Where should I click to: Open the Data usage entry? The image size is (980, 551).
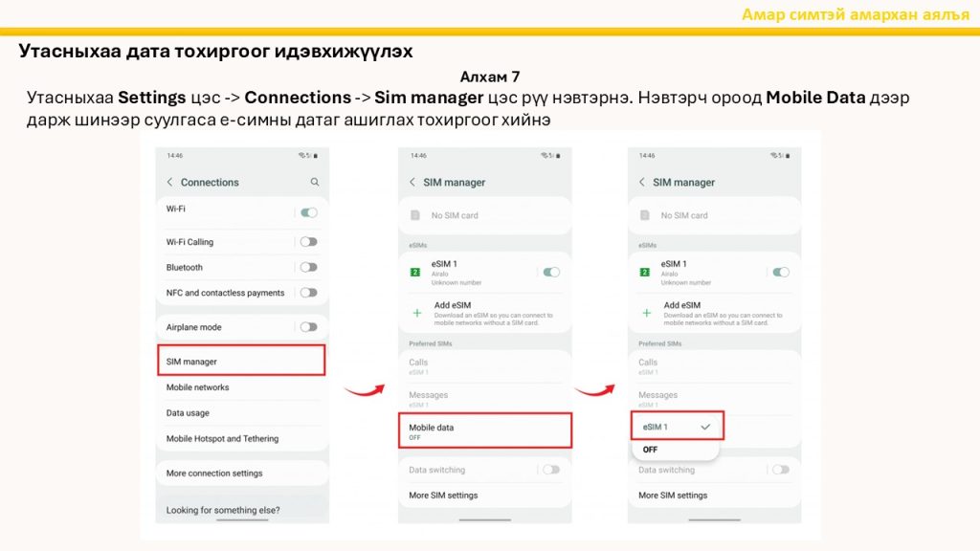point(188,413)
